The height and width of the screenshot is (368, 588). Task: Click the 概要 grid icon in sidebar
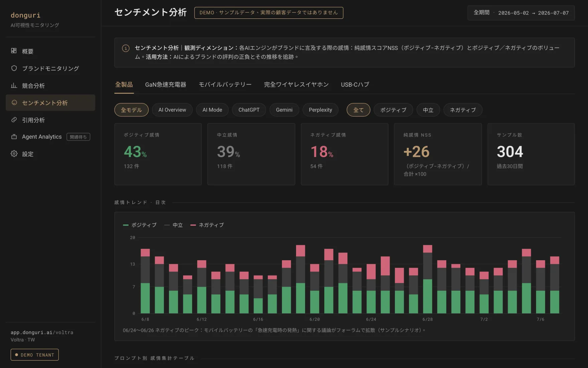14,51
